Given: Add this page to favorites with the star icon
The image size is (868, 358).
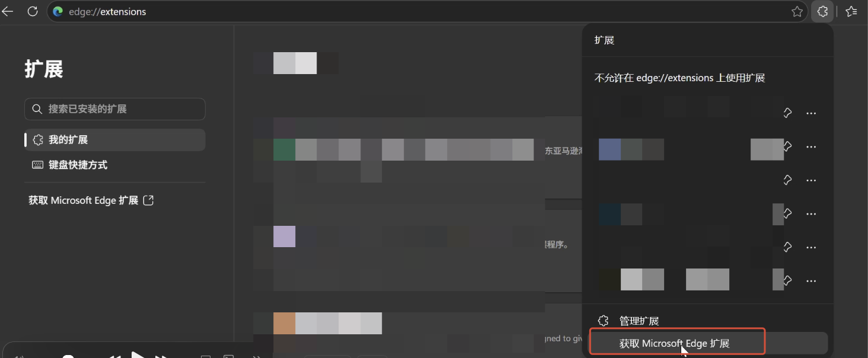Looking at the screenshot, I should 797,11.
